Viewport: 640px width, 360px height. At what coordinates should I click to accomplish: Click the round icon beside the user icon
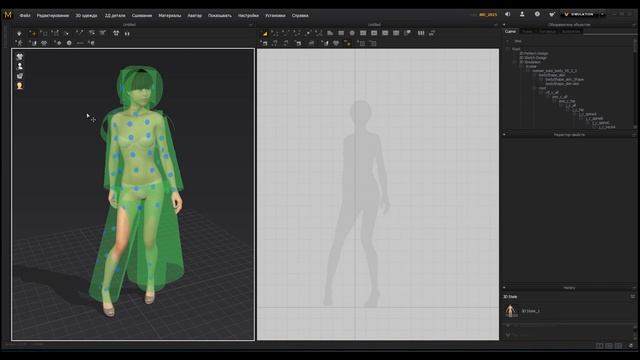point(537,14)
